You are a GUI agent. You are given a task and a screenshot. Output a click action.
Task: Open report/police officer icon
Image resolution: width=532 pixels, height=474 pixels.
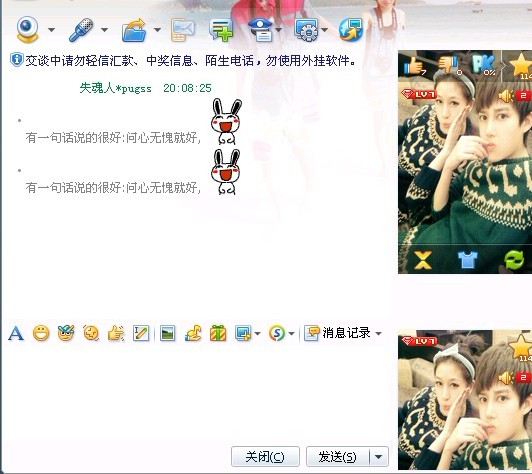[x=261, y=30]
